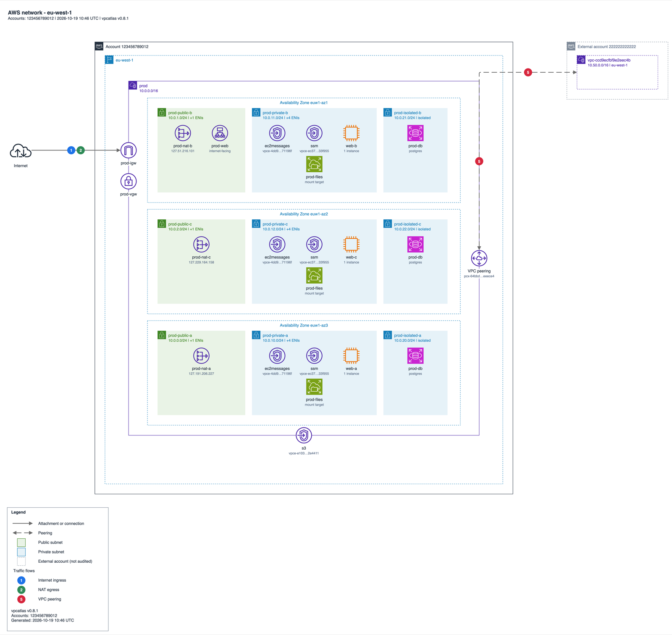Click the AWS network - eu-west-1 title
Image resolution: width=672 pixels, height=635 pixels.
40,13
